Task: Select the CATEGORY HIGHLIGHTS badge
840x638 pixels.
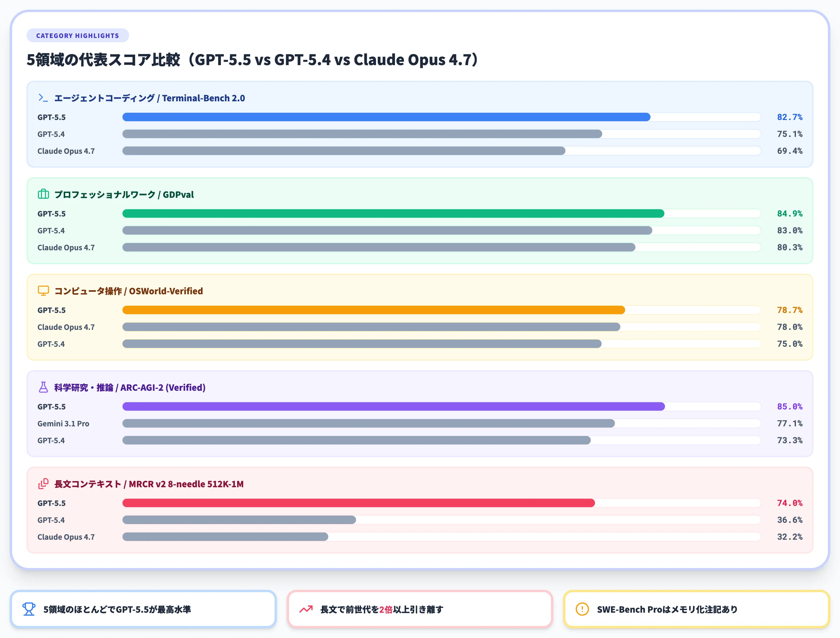Action: 78,35
